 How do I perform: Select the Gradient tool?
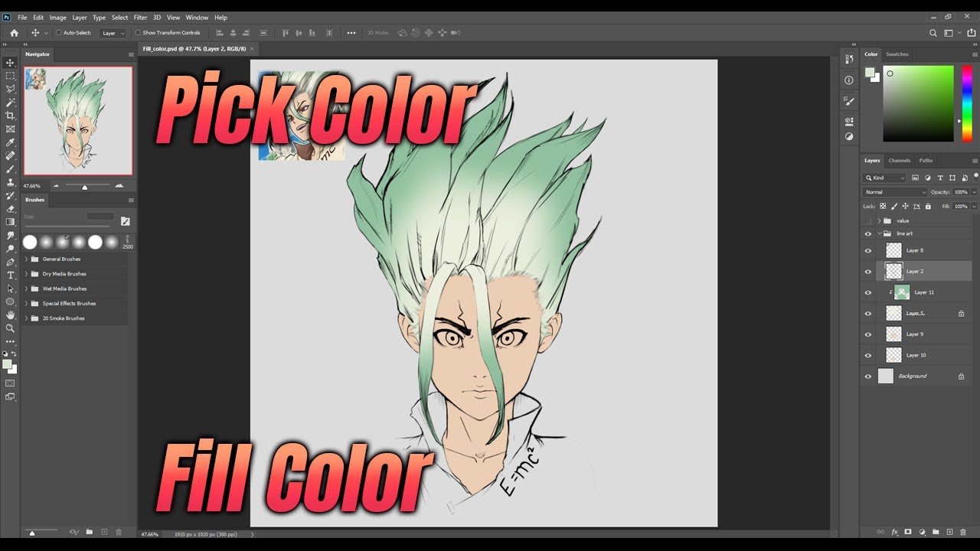10,222
